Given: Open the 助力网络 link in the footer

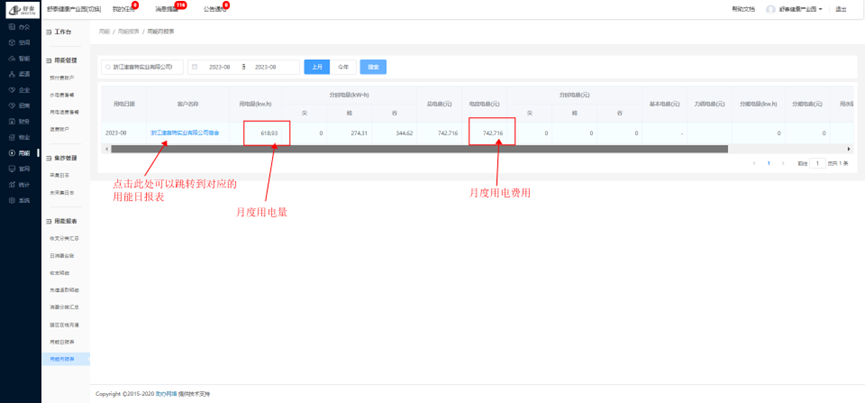Looking at the screenshot, I should pyautogui.click(x=166, y=394).
